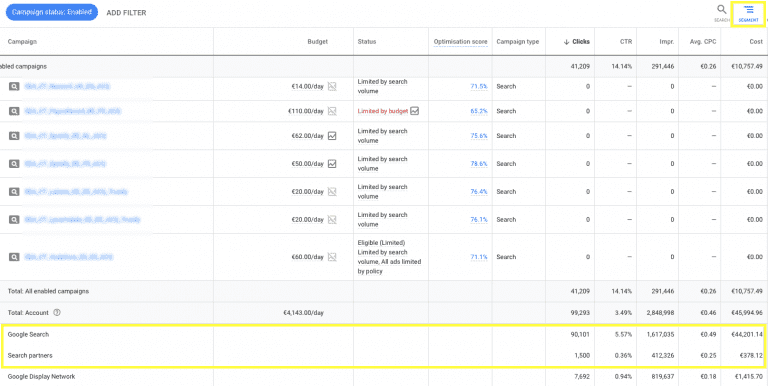Screen dimensions: 768x386
Task: Click the blurred campaign name in €110.00/day row
Action: (73, 111)
